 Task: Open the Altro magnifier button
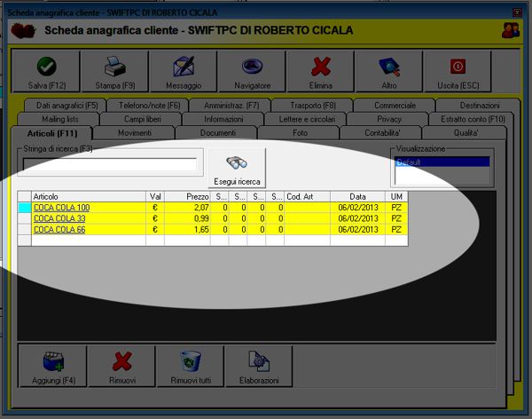click(389, 71)
